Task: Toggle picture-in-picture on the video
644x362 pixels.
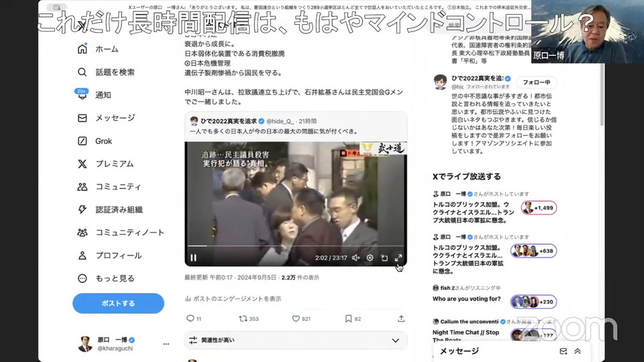Action: point(384,257)
